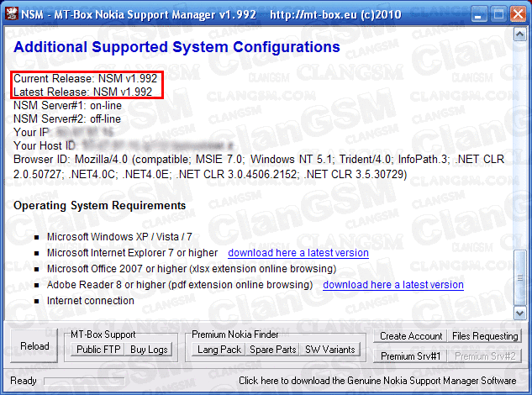Click the Create Account button
Image resolution: width=532 pixels, height=395 pixels.
point(410,336)
